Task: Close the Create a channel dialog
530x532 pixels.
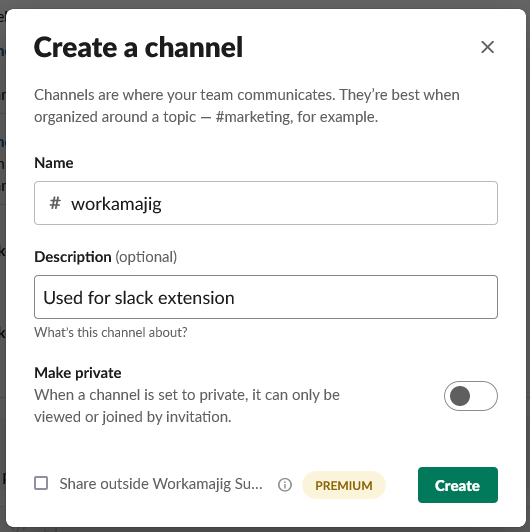Action: point(487,47)
